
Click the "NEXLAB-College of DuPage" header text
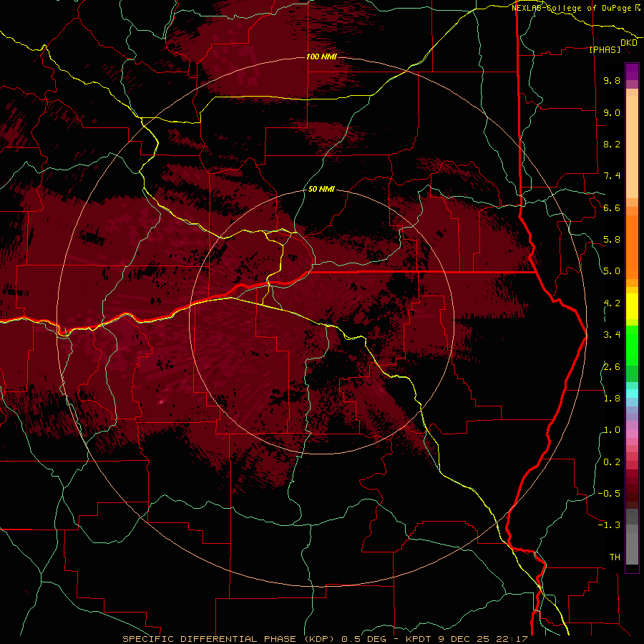point(571,8)
